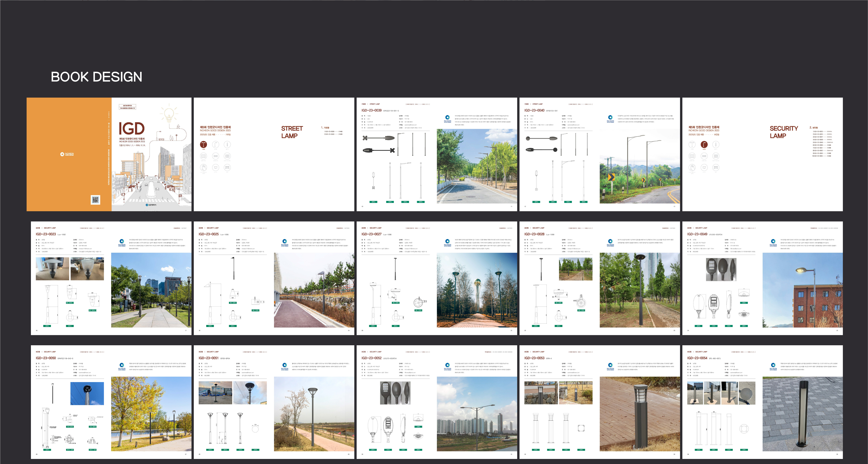Click the brick building lamp photo on IGD-23-0049 spread

point(803,290)
